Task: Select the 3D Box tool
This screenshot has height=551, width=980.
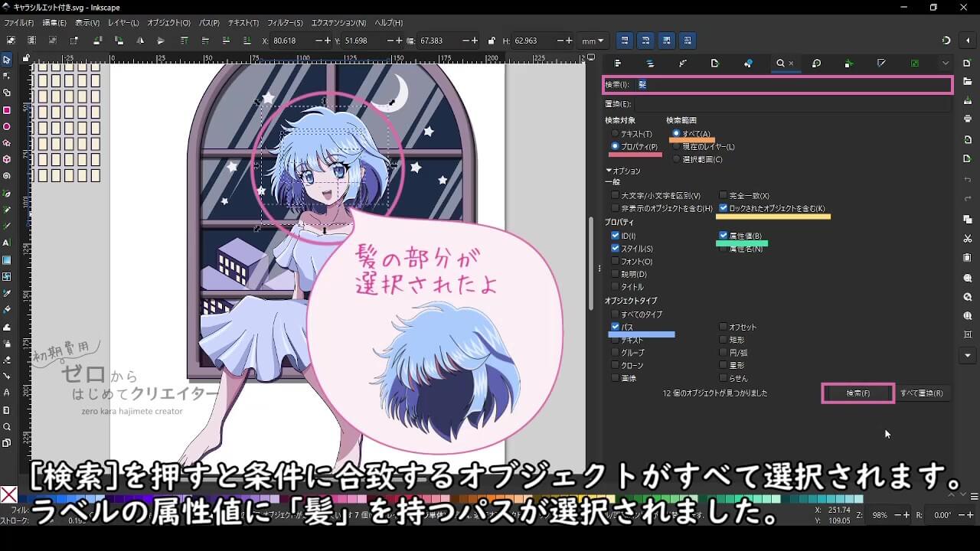Action: click(7, 159)
